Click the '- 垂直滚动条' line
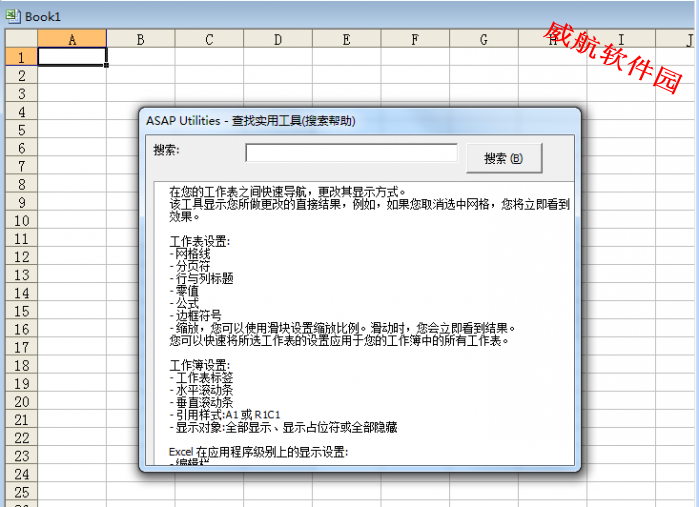This screenshot has height=507, width=699. click(x=201, y=403)
